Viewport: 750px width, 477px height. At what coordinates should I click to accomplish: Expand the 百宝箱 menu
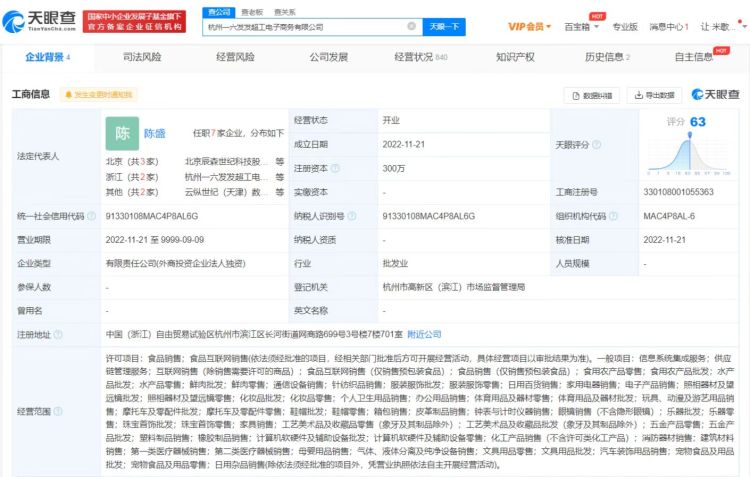(x=581, y=26)
